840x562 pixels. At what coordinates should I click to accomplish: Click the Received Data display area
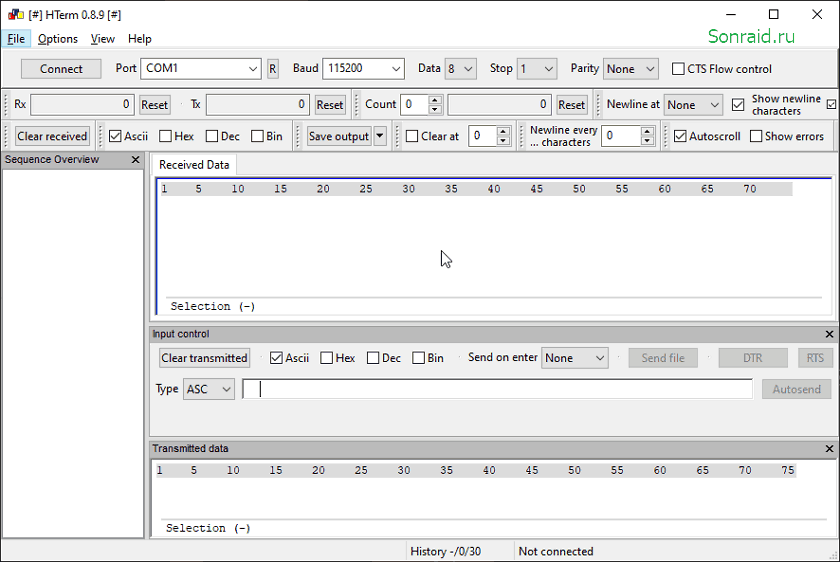(494, 246)
